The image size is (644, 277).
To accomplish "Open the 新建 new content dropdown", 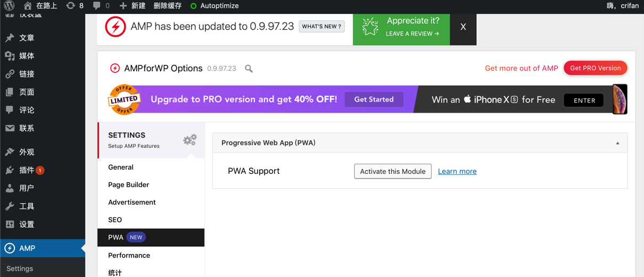I will coord(133,6).
